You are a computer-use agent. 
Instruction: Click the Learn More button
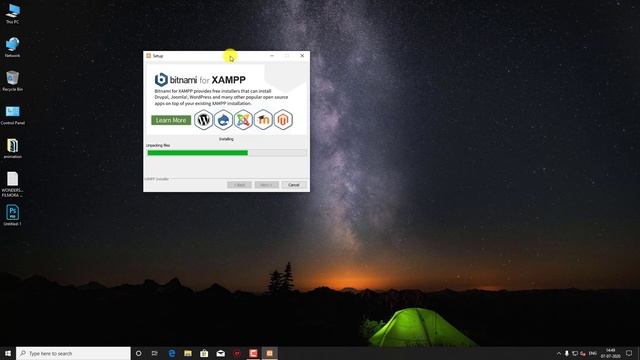[x=171, y=120]
